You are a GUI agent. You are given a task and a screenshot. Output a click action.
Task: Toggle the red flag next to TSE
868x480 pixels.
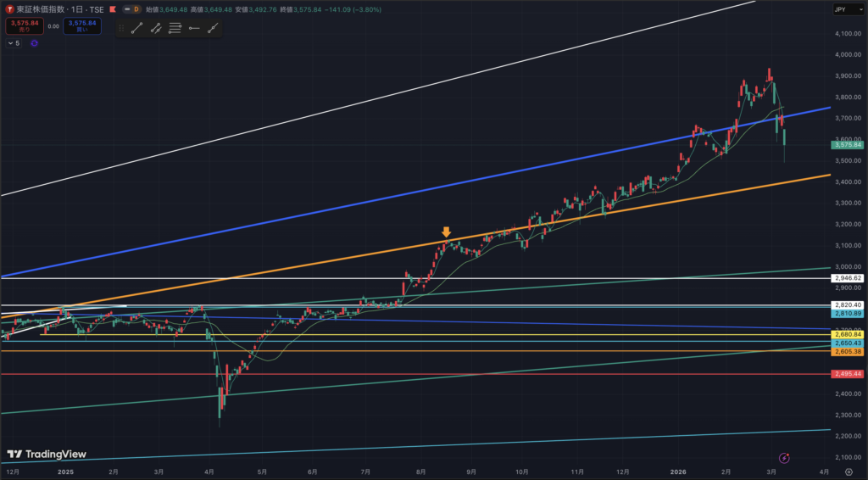[111, 8]
